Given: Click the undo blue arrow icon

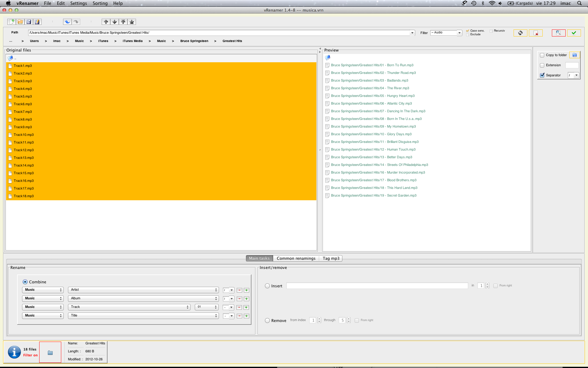Looking at the screenshot, I should pos(67,22).
